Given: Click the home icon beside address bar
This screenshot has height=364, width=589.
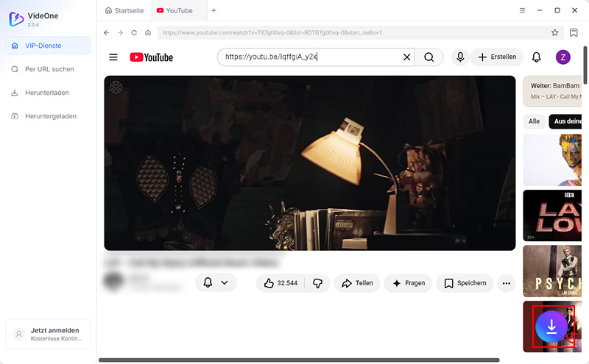Looking at the screenshot, I should tap(148, 32).
